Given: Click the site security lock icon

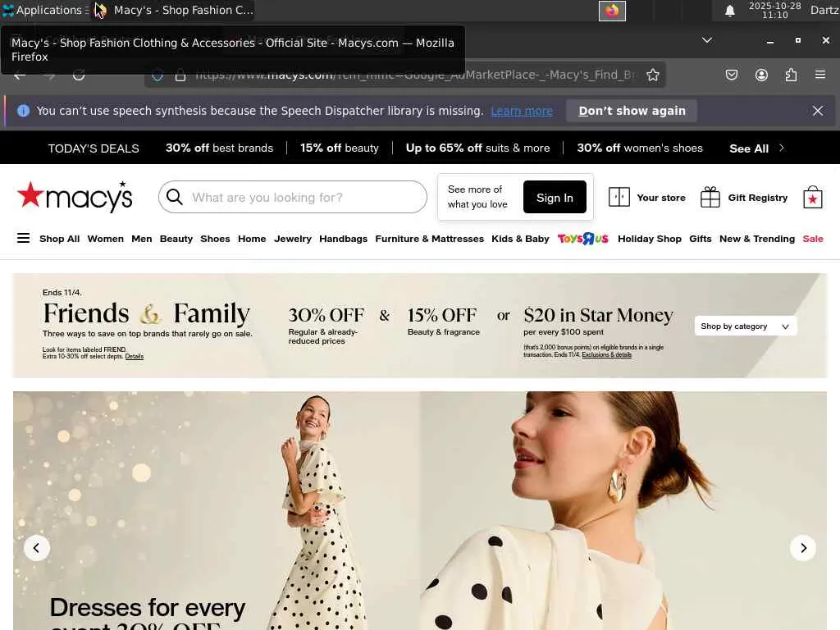Looking at the screenshot, I should [180, 75].
